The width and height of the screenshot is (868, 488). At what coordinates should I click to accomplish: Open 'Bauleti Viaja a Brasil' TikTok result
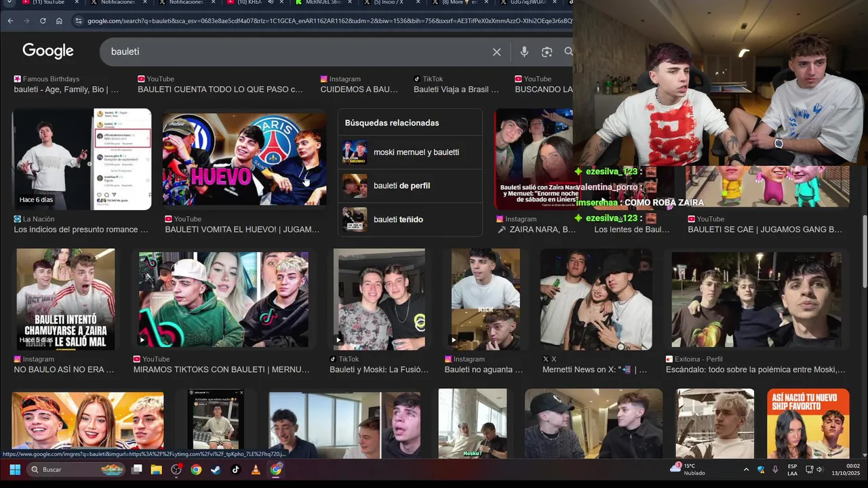click(456, 89)
